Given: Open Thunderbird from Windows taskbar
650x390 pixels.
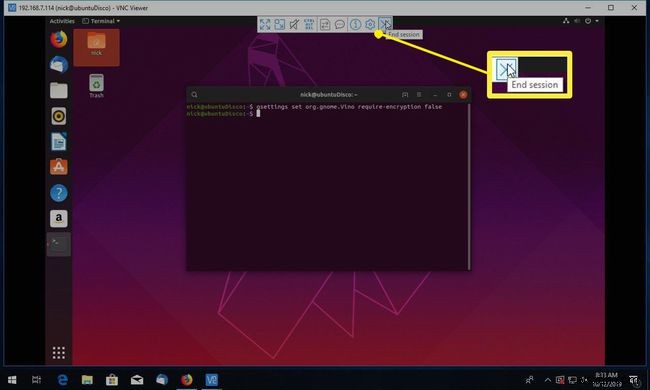Looking at the screenshot, I should tap(162, 380).
